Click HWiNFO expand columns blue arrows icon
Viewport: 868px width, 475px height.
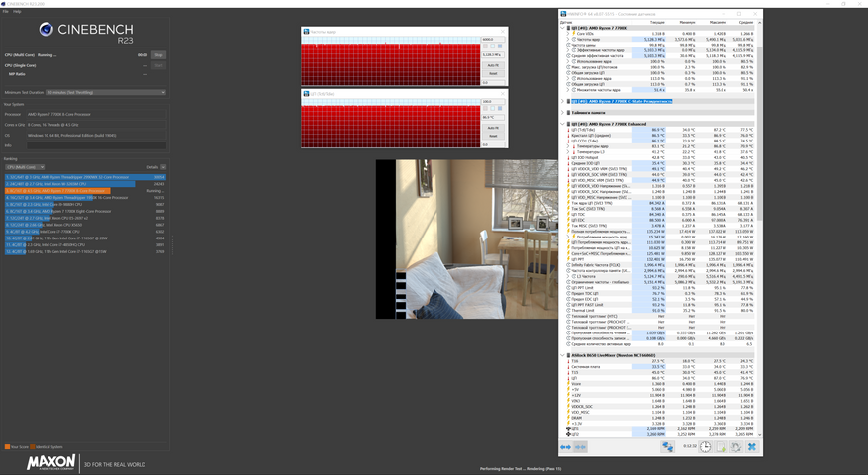[565, 446]
